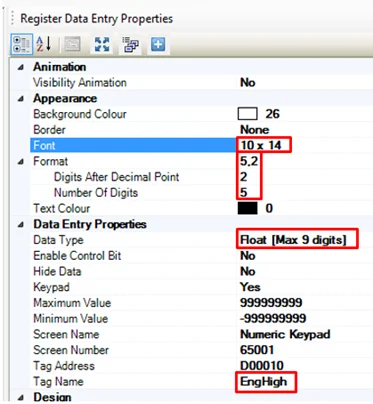Open the Property Pages icon

(72, 44)
